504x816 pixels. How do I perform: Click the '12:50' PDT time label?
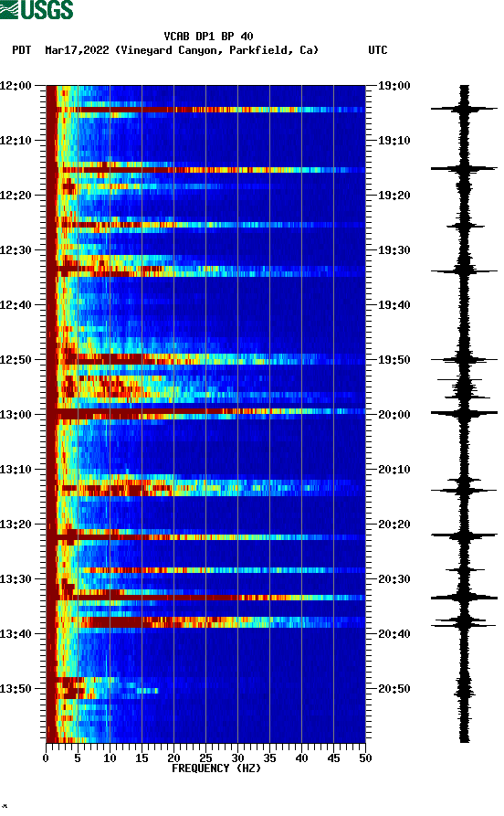point(16,360)
